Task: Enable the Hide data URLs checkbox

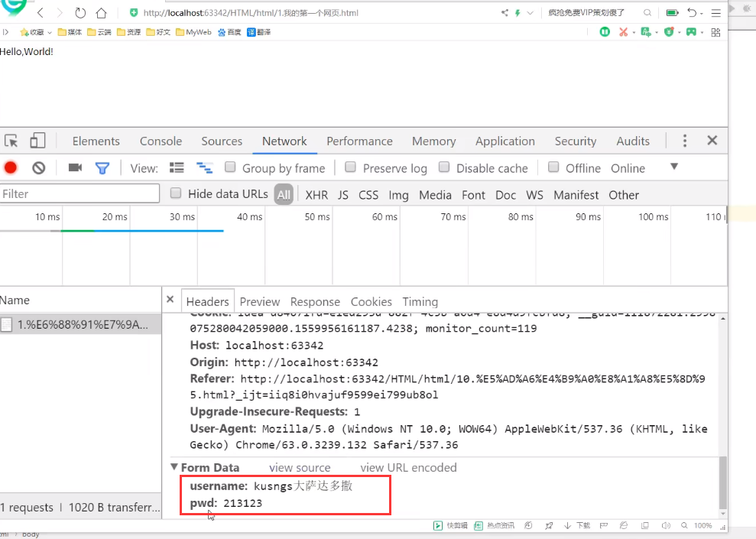Action: 176,193
